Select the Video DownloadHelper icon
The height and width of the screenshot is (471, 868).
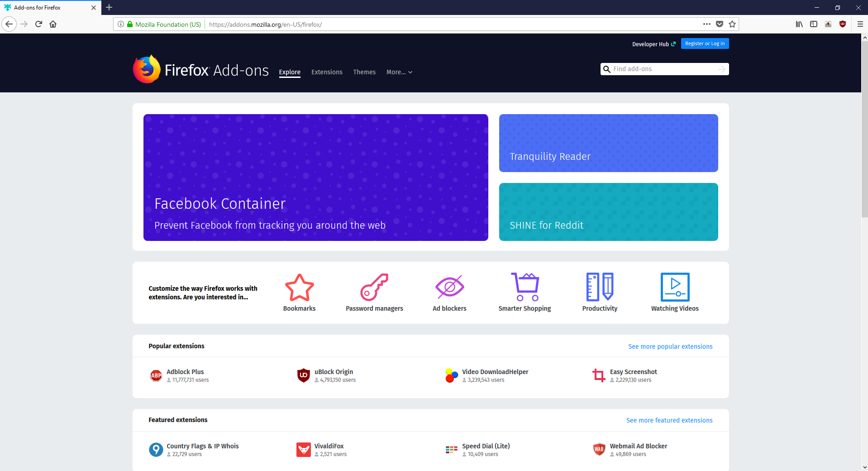point(451,375)
